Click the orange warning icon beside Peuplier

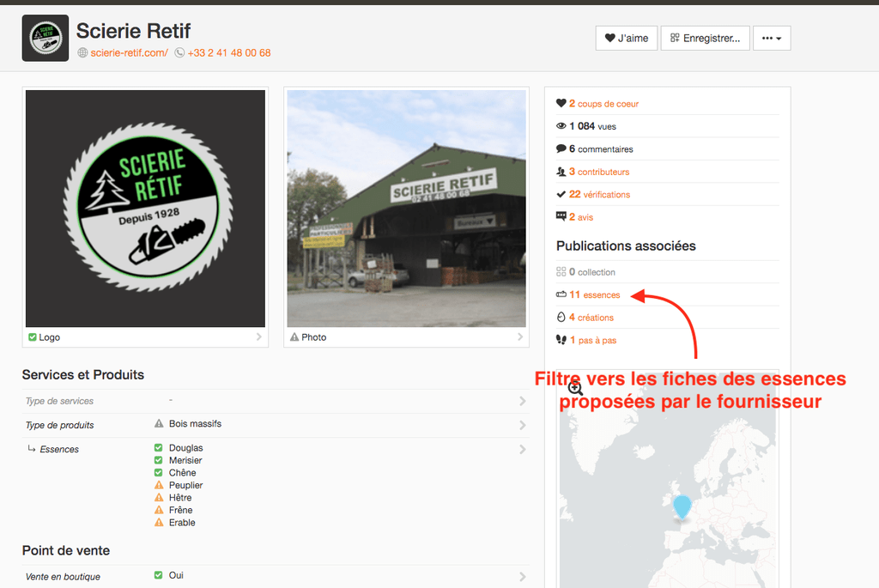(159, 485)
